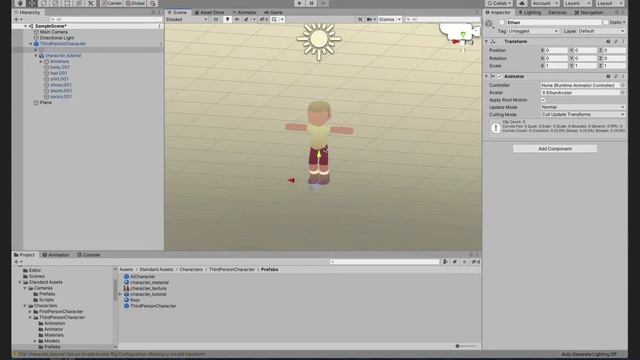This screenshot has height=360, width=640.
Task: Select the Rect Transform tool
Action: 67,3
